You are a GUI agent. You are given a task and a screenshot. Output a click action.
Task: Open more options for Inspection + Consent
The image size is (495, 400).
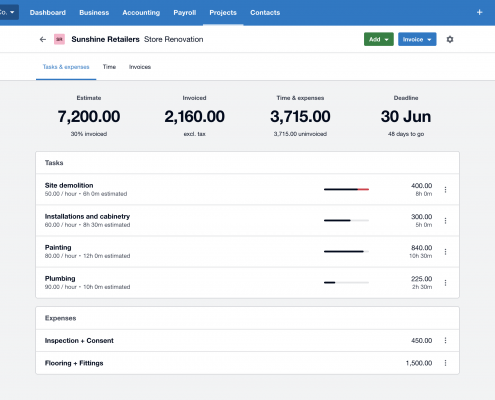click(445, 340)
